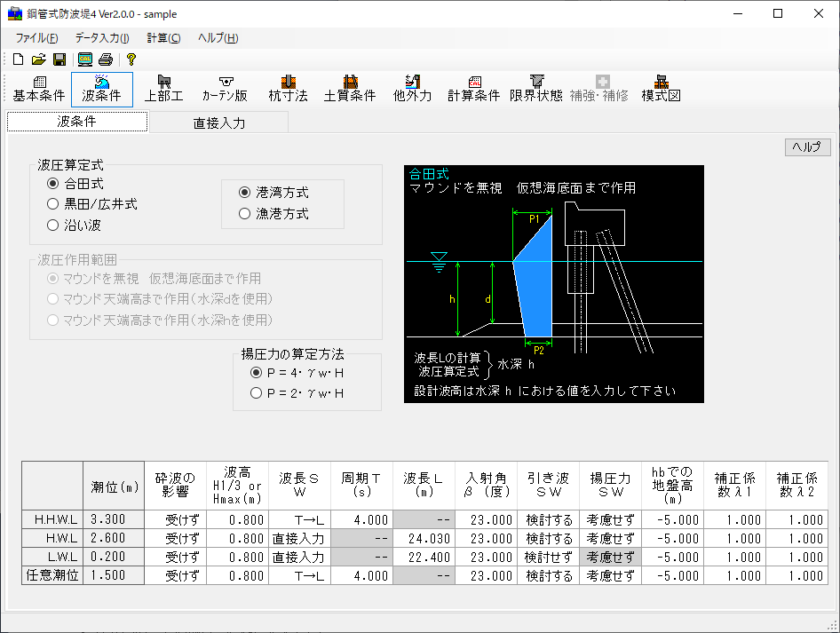Click the New file icon

[x=19, y=59]
